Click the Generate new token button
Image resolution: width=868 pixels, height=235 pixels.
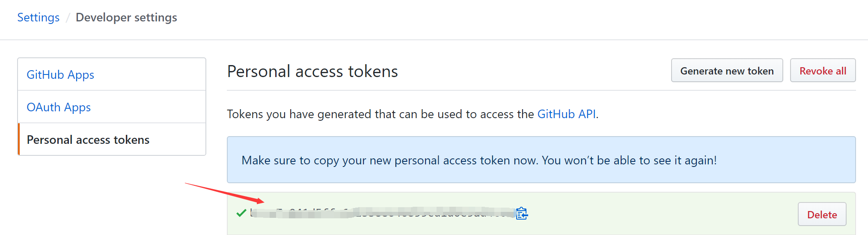pos(727,71)
